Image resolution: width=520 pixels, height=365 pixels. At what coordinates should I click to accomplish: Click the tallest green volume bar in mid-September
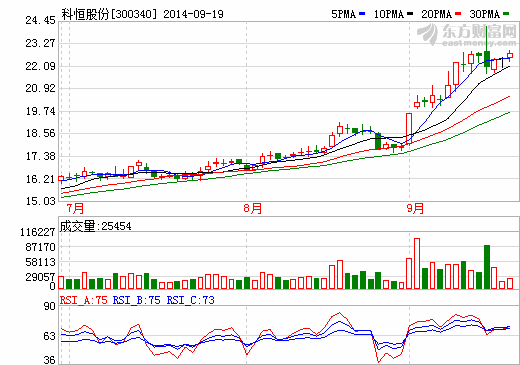click(487, 267)
